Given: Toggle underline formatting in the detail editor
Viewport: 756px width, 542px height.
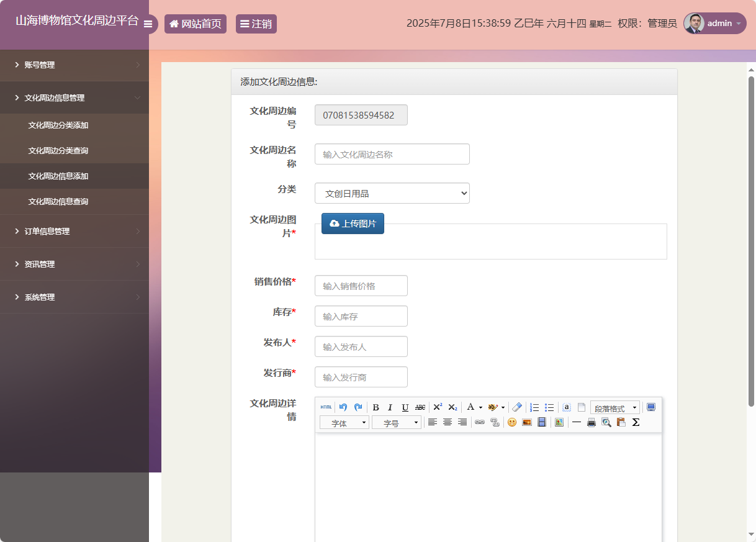Looking at the screenshot, I should click(405, 407).
